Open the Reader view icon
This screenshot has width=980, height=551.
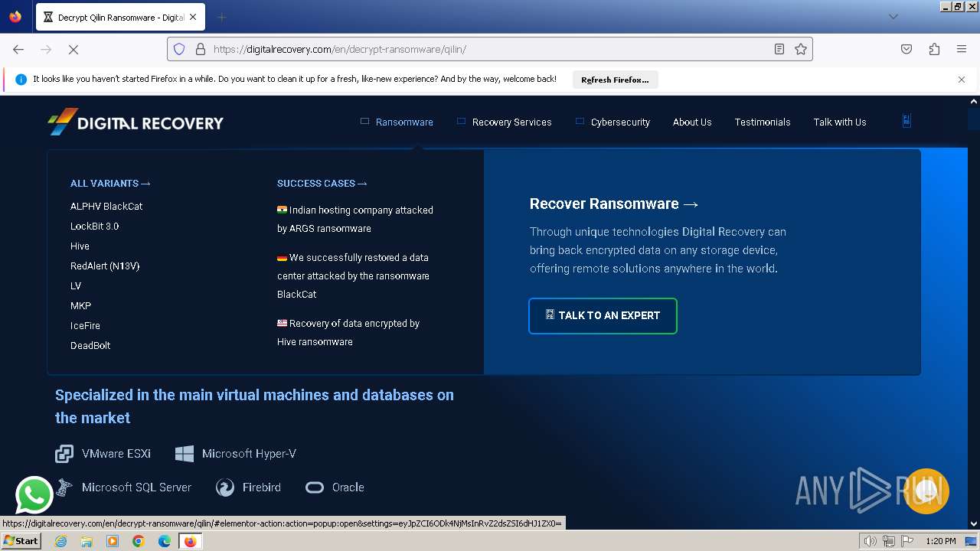(x=779, y=49)
